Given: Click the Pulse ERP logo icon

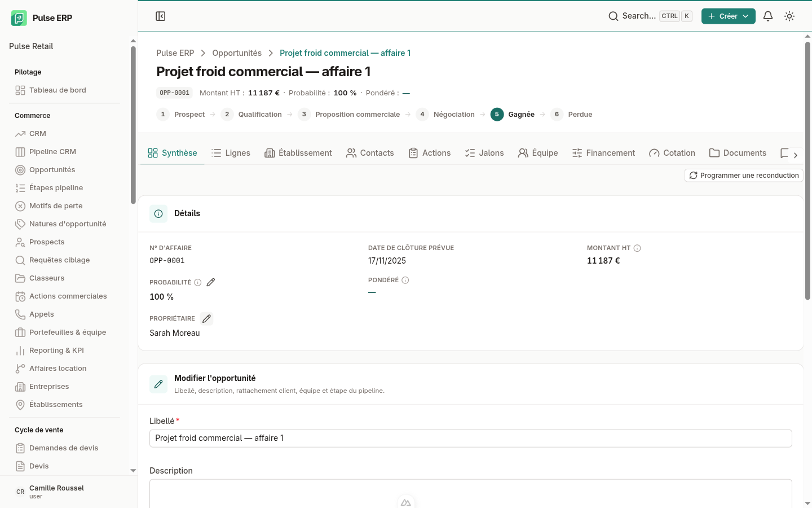Looking at the screenshot, I should click(x=19, y=18).
